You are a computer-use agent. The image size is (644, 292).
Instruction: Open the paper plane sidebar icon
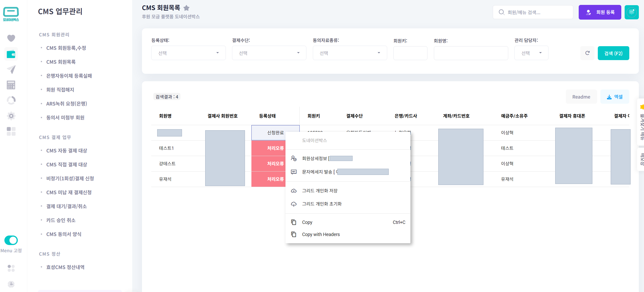pos(11,69)
